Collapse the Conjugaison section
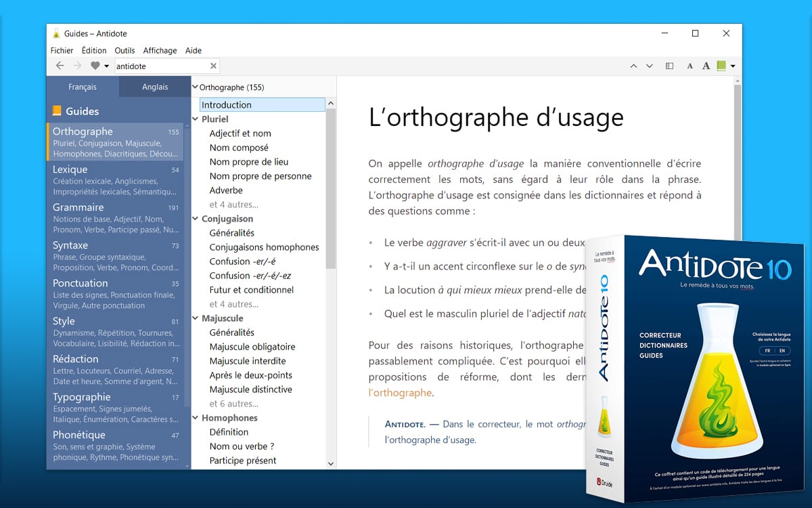The width and height of the screenshot is (812, 508). 196,219
